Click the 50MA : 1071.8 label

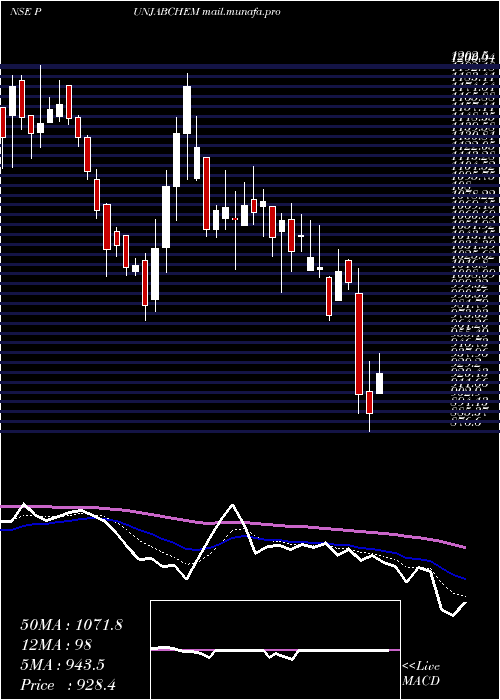pyautogui.click(x=71, y=625)
